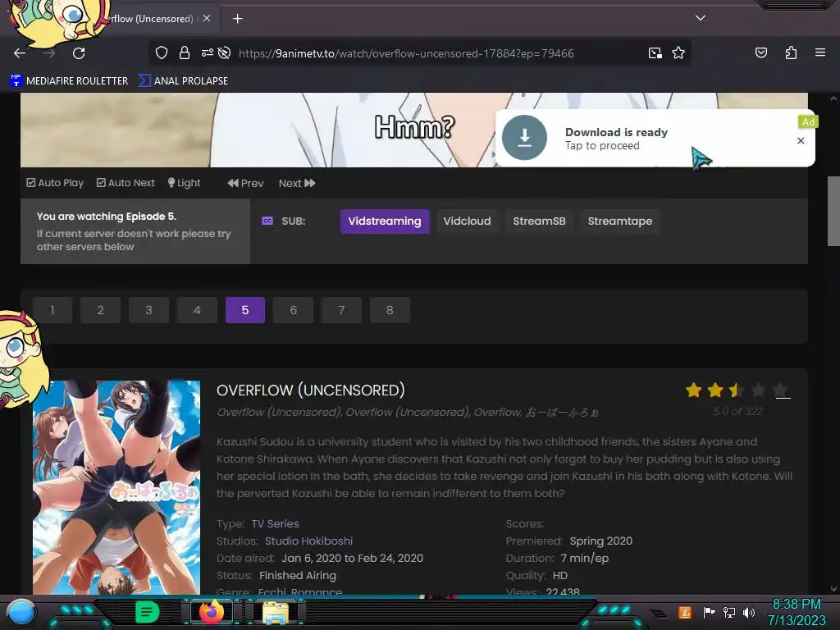Click the download arrow ad icon
Viewport: 840px width, 630px height.
pyautogui.click(x=524, y=138)
